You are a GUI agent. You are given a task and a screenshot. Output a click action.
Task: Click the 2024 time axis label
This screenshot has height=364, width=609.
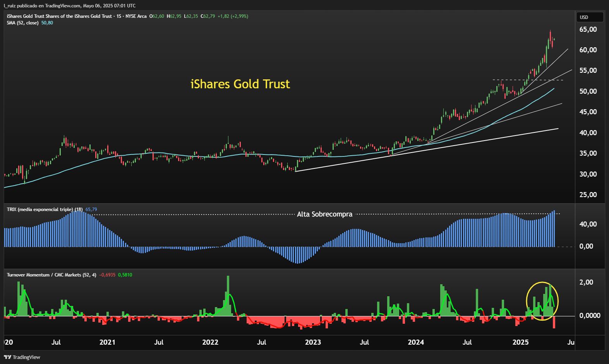pos(416,342)
